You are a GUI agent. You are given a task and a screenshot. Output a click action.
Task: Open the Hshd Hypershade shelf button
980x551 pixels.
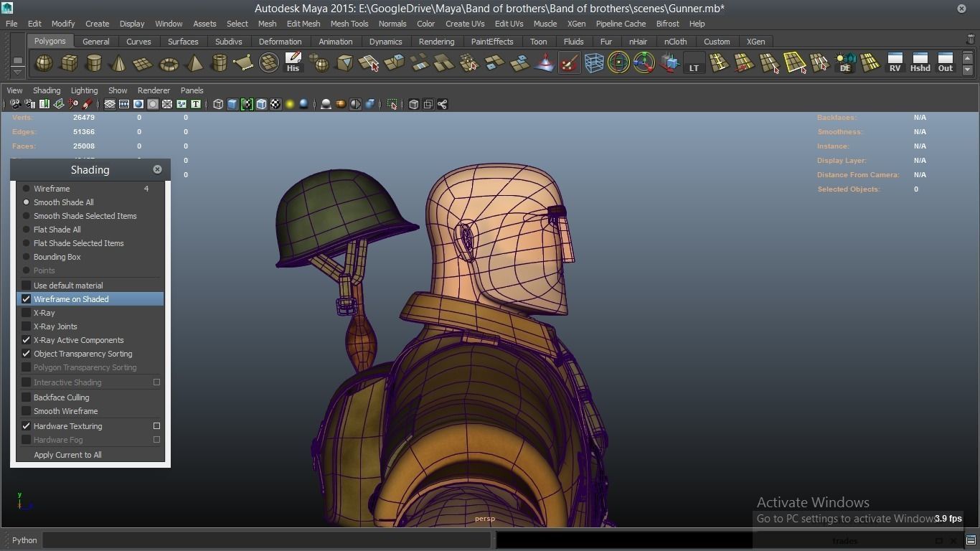click(x=920, y=63)
